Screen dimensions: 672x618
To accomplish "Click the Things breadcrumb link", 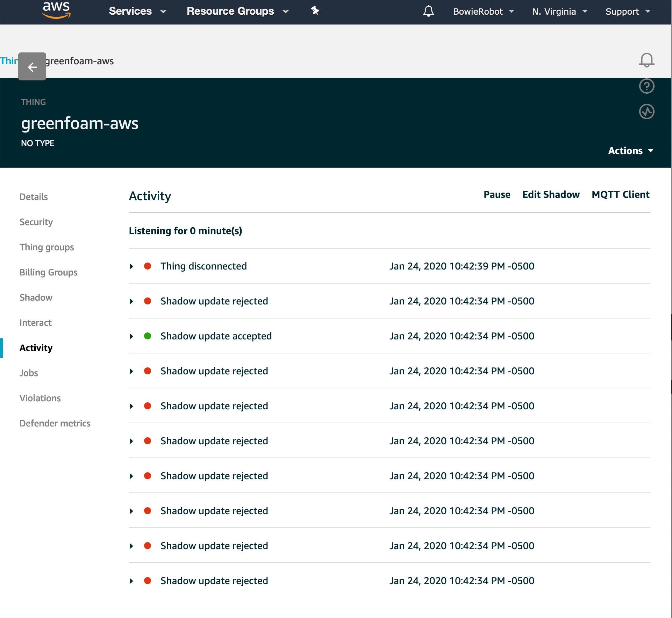I will [9, 61].
